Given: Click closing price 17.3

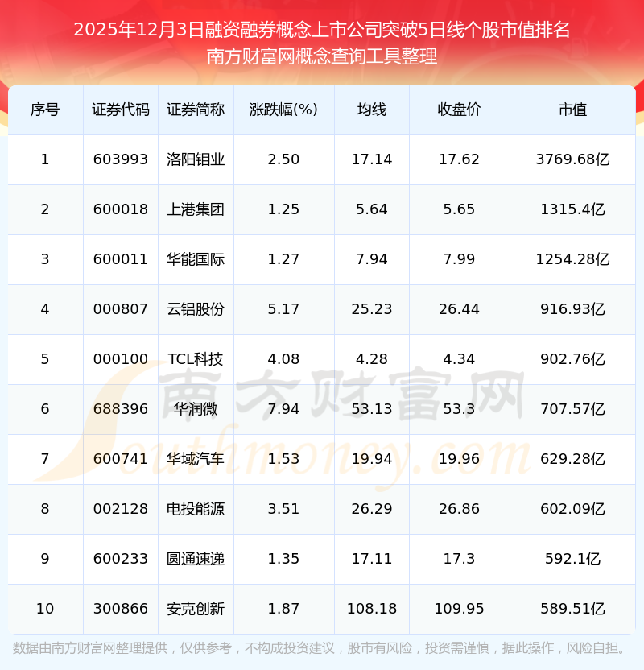Looking at the screenshot, I should [459, 560].
